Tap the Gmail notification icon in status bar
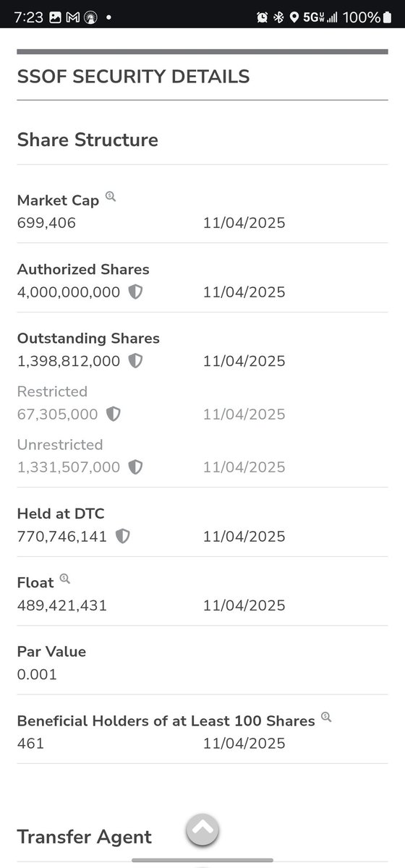 click(72, 17)
